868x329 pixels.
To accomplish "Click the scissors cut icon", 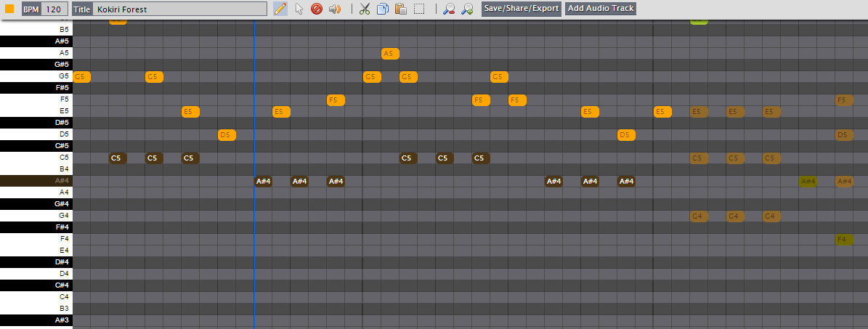I will [365, 9].
